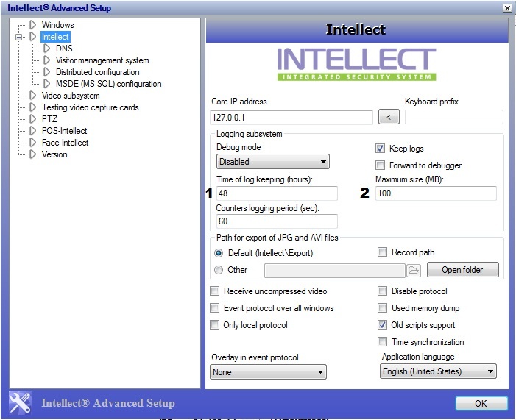Select POS-Intellect in the tree
This screenshot has width=516, height=420.
coord(64,131)
